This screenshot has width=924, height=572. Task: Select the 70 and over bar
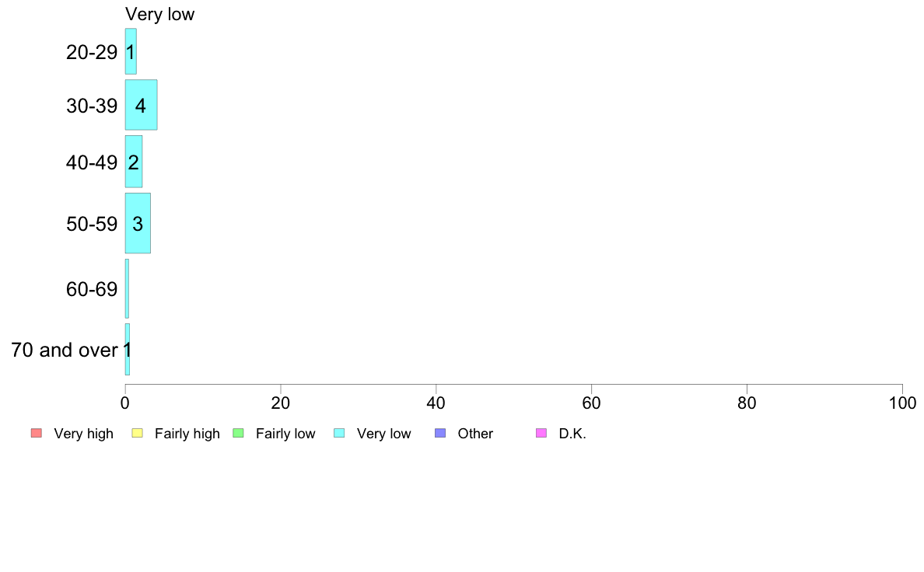[x=128, y=349]
